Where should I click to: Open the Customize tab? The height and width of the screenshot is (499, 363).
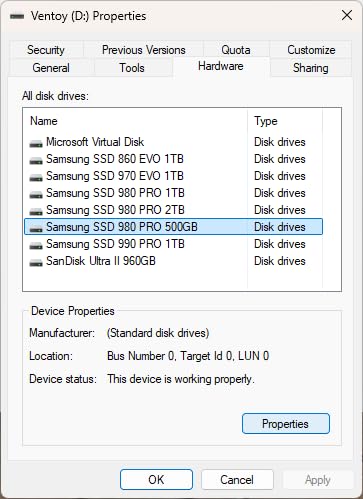pyautogui.click(x=311, y=50)
